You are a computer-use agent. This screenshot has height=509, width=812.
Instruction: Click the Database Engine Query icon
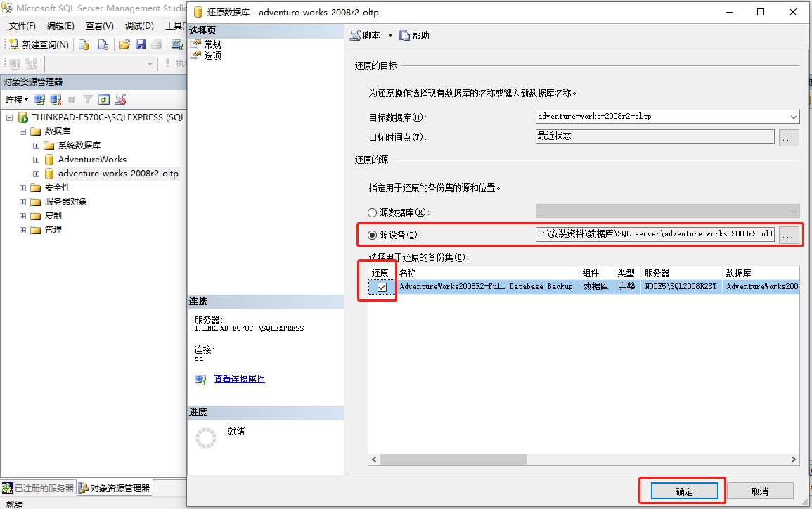(84, 44)
